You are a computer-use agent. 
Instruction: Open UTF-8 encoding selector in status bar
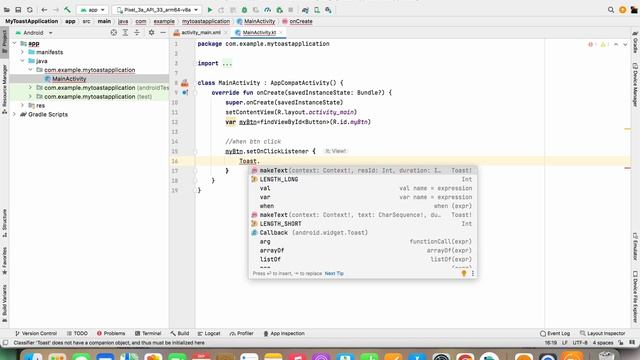pos(580,343)
